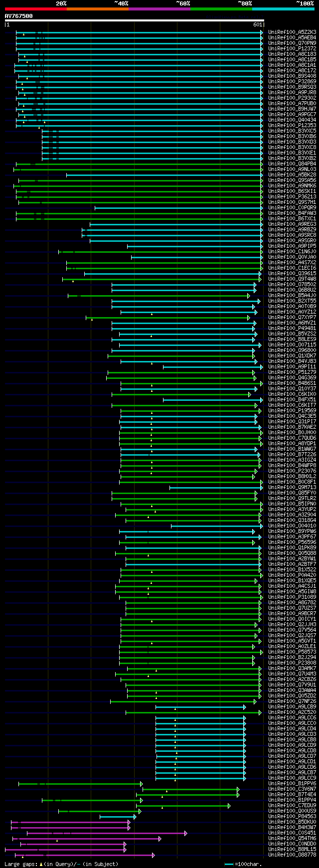Select the UniRef100_B8LES9 label

click(292, 340)
